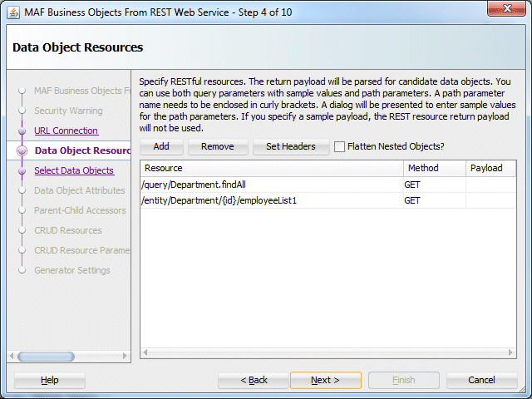
Task: Click the CRUD Resources step label
Action: 68,230
